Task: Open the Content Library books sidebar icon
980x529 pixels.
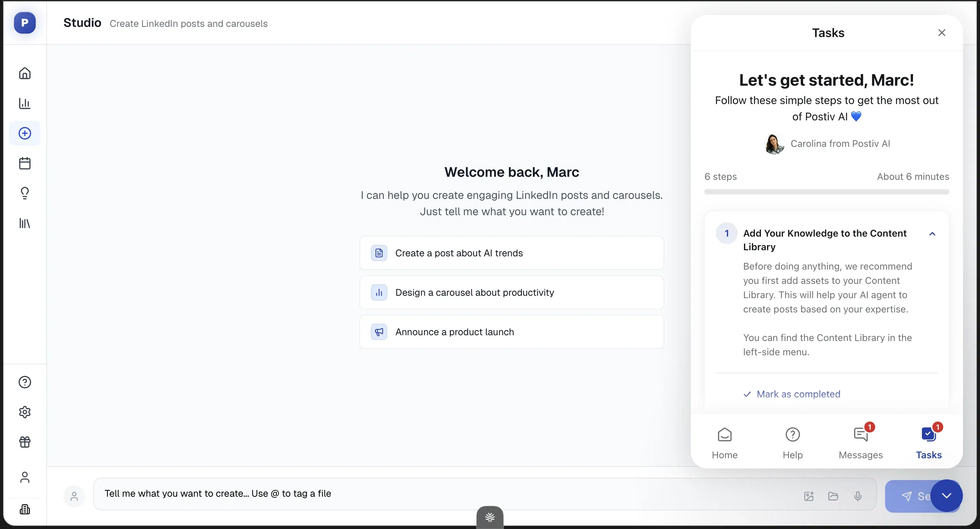Action: coord(25,223)
